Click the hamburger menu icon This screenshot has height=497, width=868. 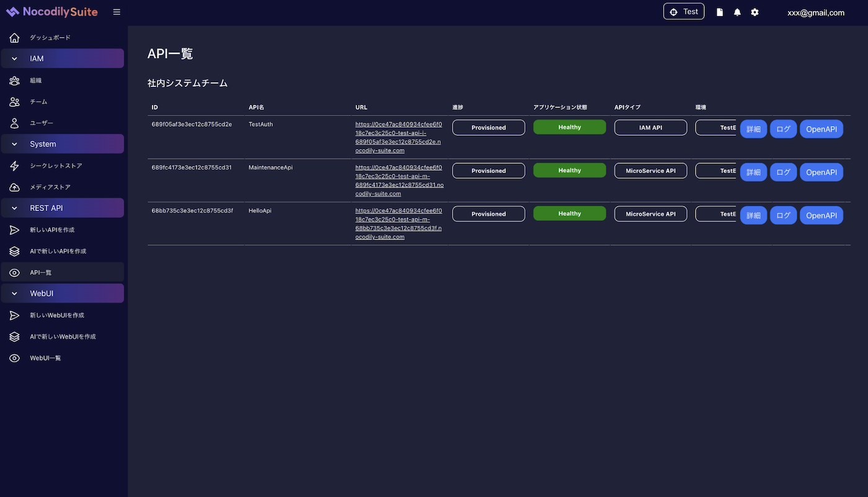coord(117,12)
